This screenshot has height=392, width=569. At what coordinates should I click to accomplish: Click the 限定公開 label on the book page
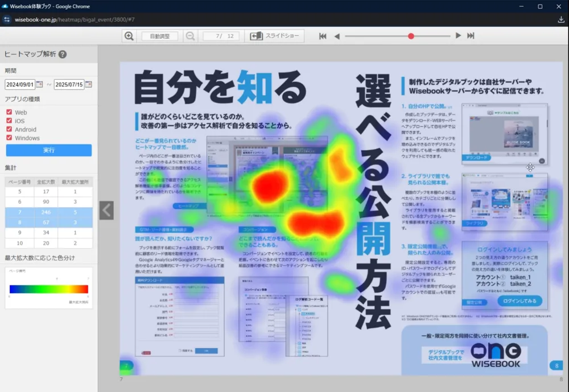coord(475,302)
